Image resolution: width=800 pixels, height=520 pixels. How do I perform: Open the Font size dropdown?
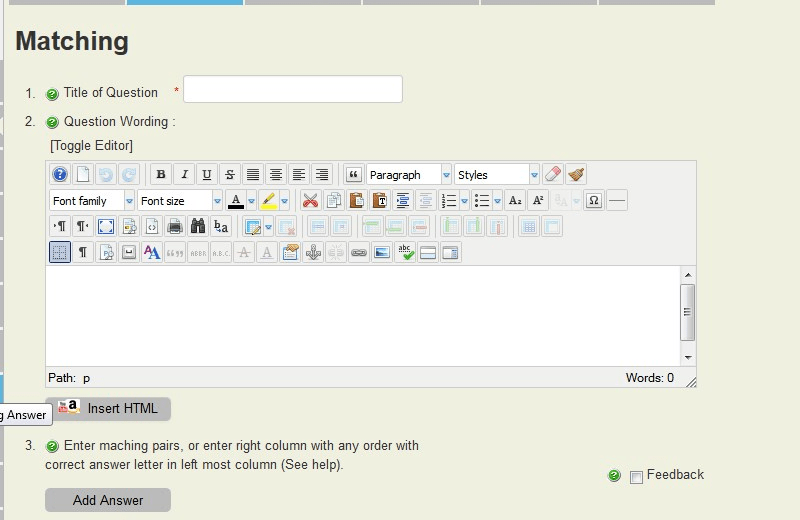coord(180,201)
